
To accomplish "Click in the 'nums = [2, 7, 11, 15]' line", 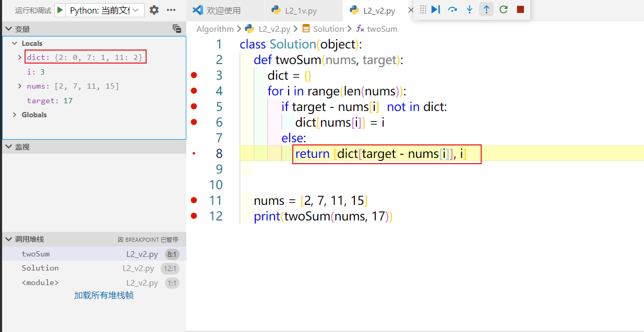I will point(311,201).
